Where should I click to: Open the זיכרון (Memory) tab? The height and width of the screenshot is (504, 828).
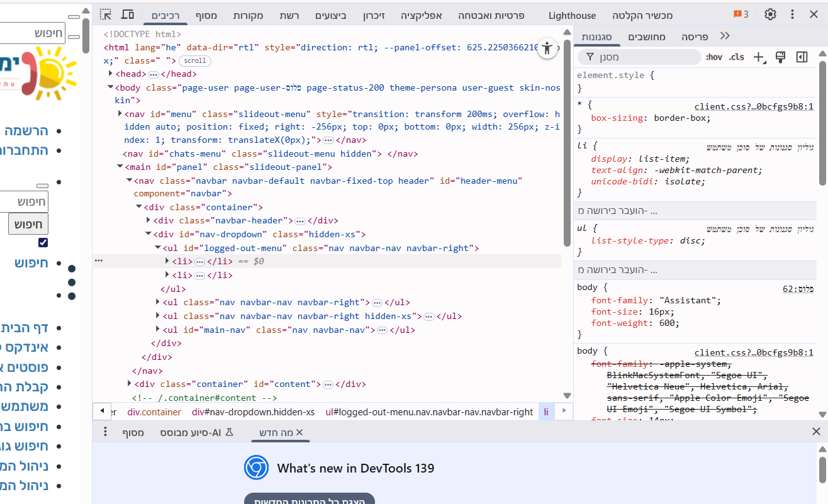(x=374, y=15)
